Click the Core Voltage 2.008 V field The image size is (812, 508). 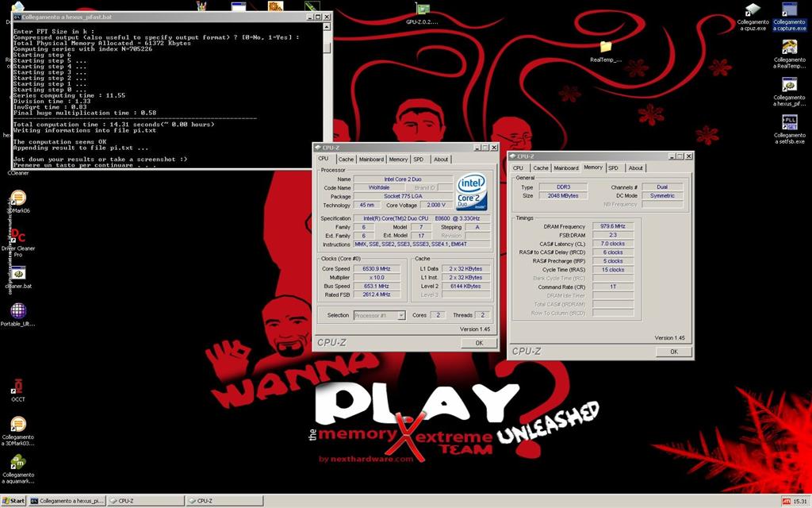point(435,205)
